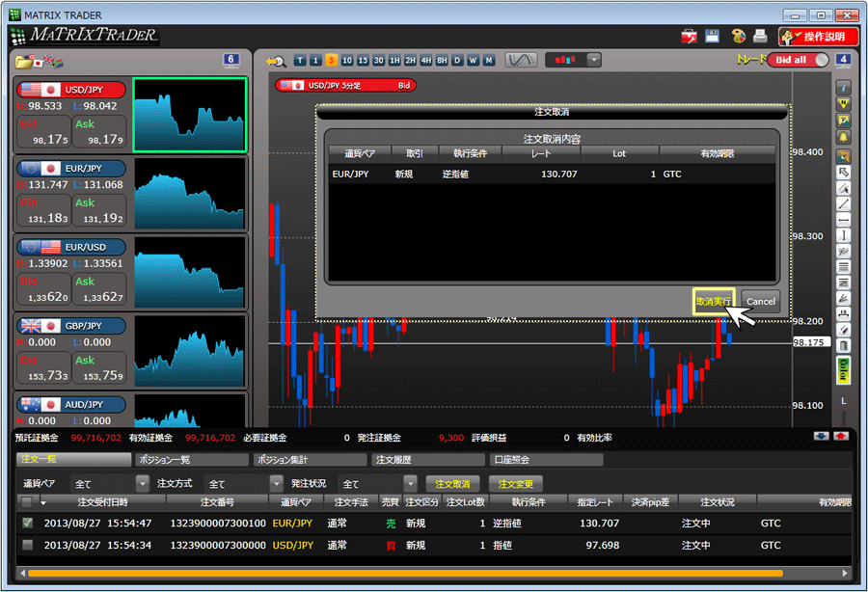
Task: Switch to the ポジション一覧 tab
Action: click(192, 459)
